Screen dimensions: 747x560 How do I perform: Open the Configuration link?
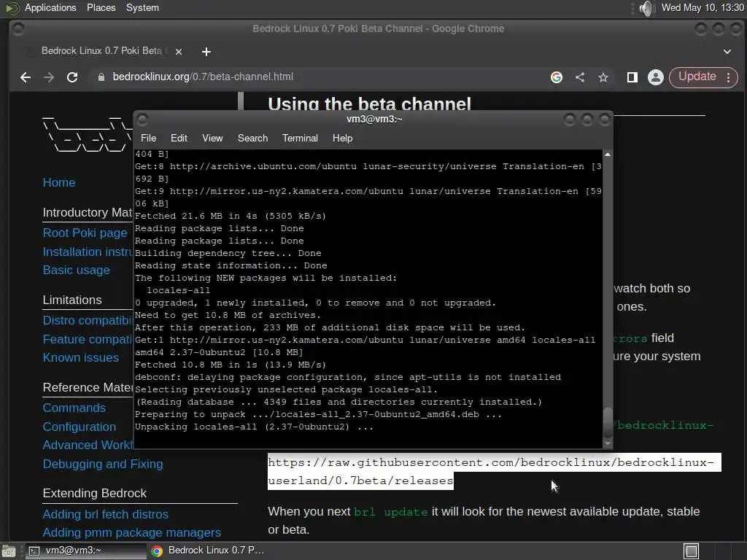pyautogui.click(x=79, y=427)
